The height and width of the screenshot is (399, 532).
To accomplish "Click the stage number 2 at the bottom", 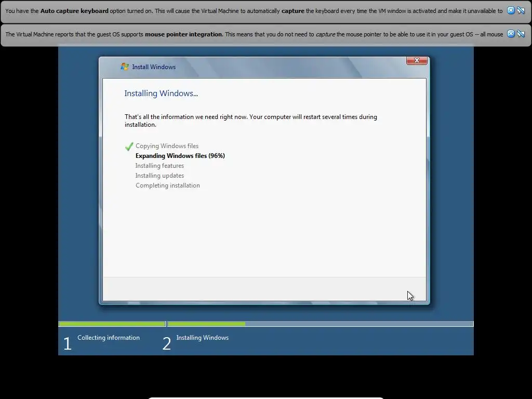I will point(167,344).
